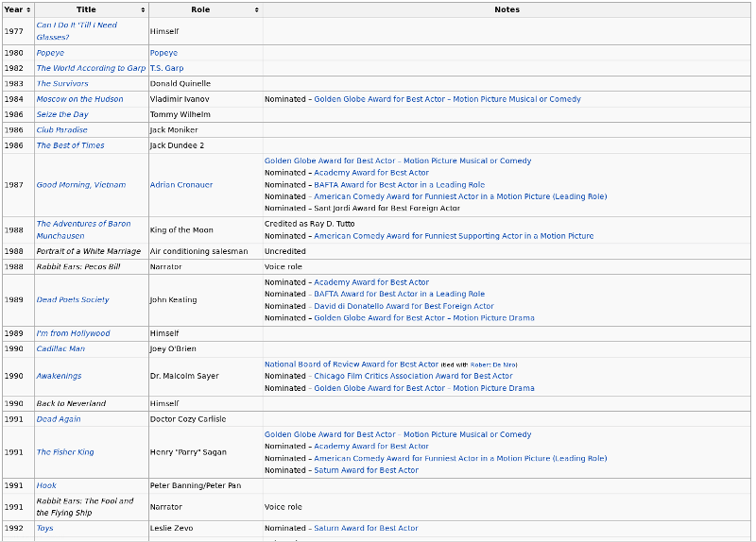Open Golden Globe link in Moscow on the Hudson row

point(447,99)
